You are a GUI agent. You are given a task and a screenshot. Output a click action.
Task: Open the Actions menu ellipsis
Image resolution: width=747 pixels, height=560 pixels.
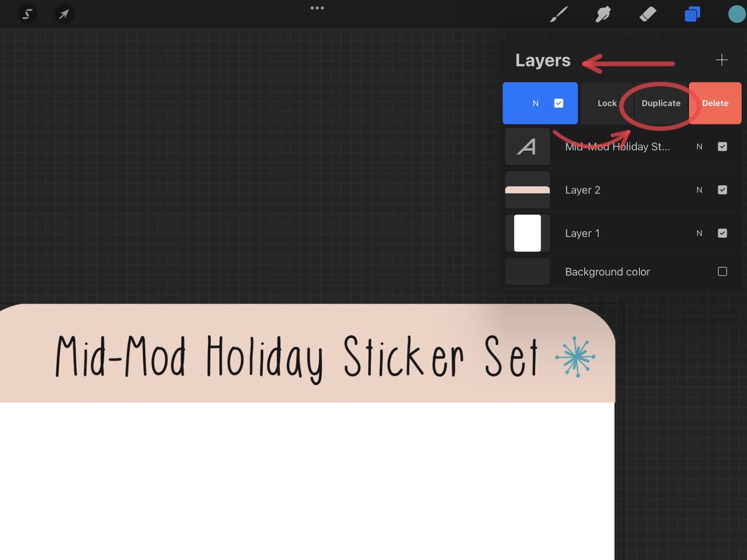317,8
